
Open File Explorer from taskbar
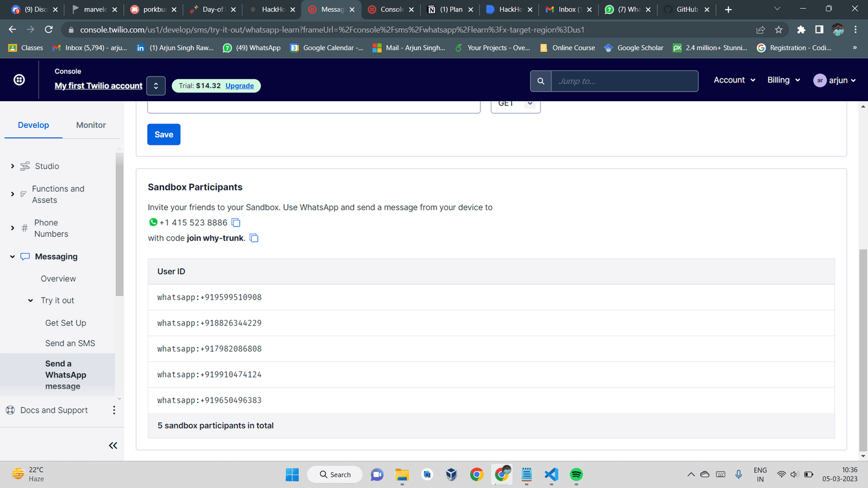pyautogui.click(x=402, y=474)
